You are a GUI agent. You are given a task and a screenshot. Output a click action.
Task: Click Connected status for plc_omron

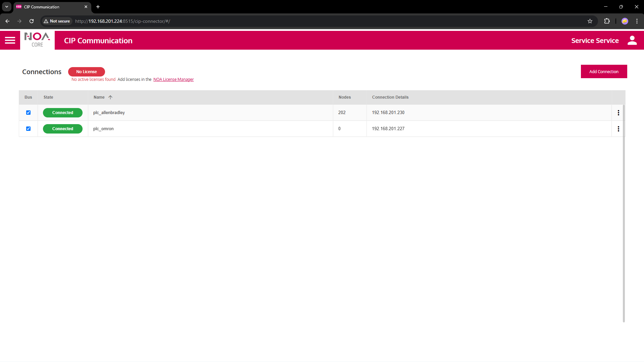pyautogui.click(x=63, y=129)
